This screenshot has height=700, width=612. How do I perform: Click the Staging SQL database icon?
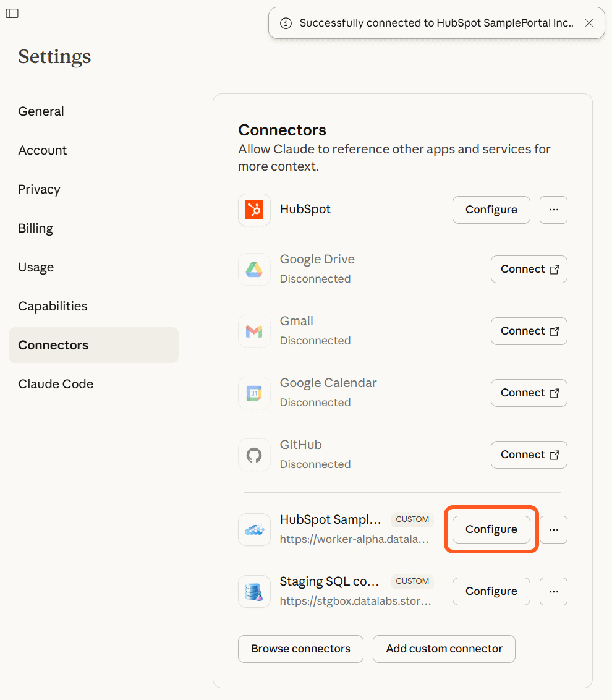pyautogui.click(x=254, y=592)
